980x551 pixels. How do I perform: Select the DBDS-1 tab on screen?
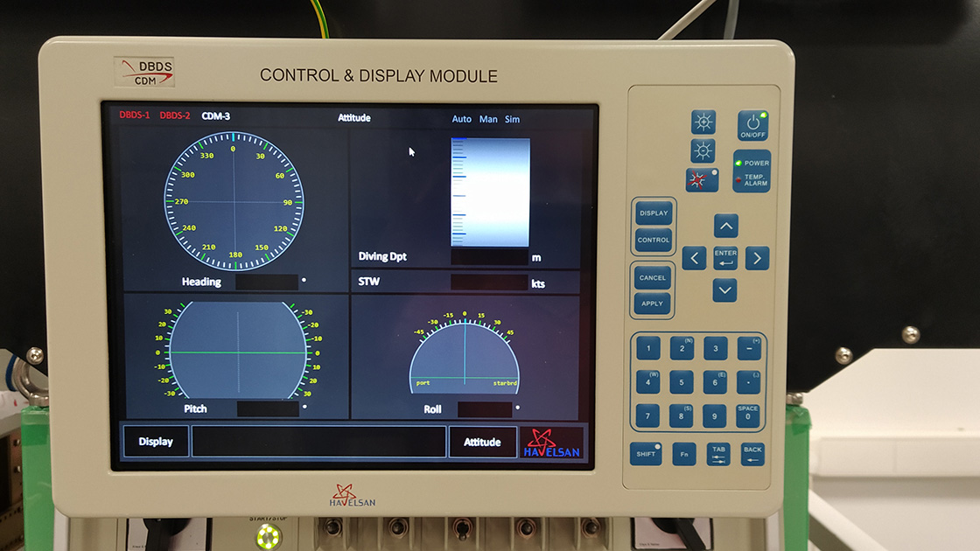pyautogui.click(x=135, y=115)
